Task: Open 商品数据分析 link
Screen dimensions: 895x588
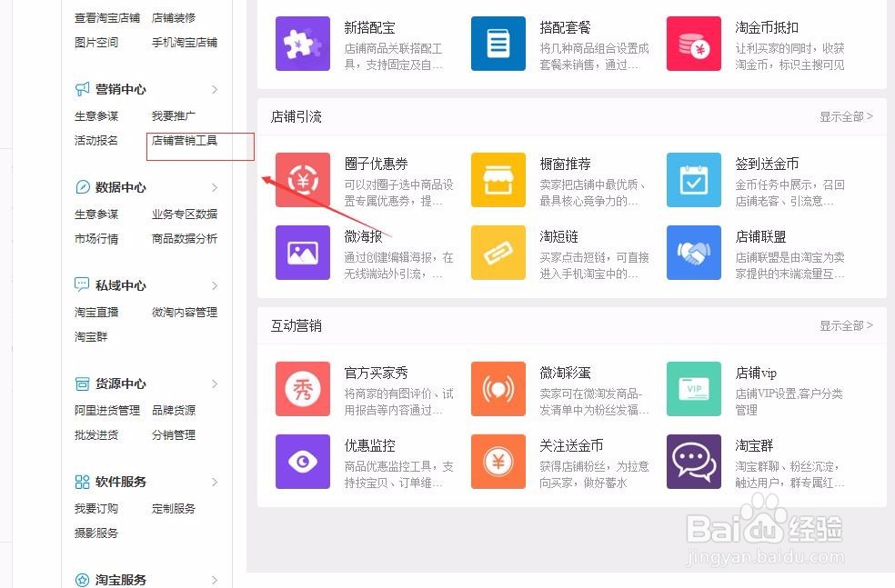Action: click(x=185, y=238)
